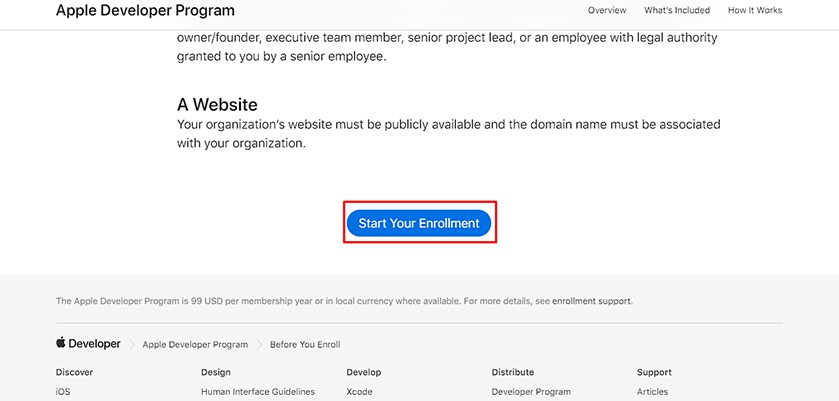Click the Develop footer heading

(x=364, y=372)
